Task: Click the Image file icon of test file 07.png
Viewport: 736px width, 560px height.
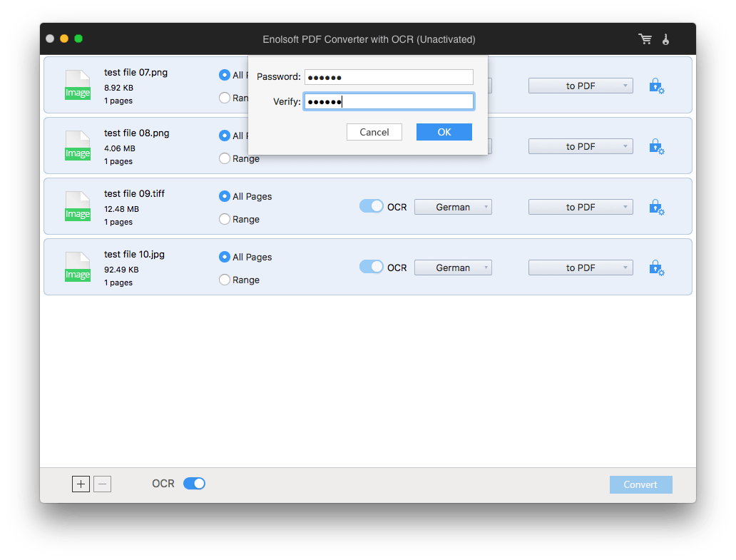Action: pos(78,85)
